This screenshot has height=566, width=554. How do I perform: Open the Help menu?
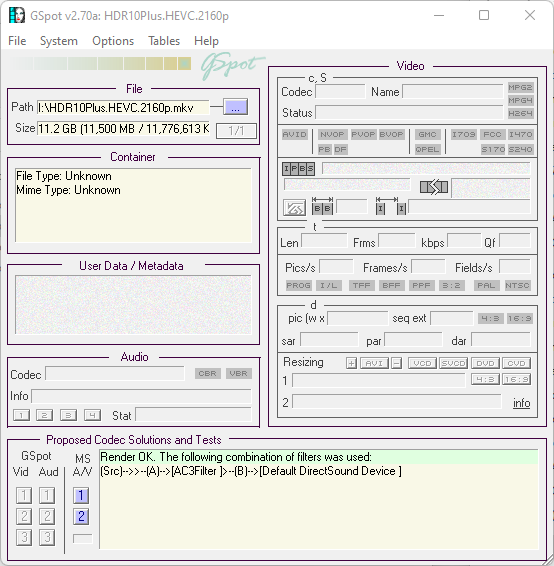coord(206,41)
